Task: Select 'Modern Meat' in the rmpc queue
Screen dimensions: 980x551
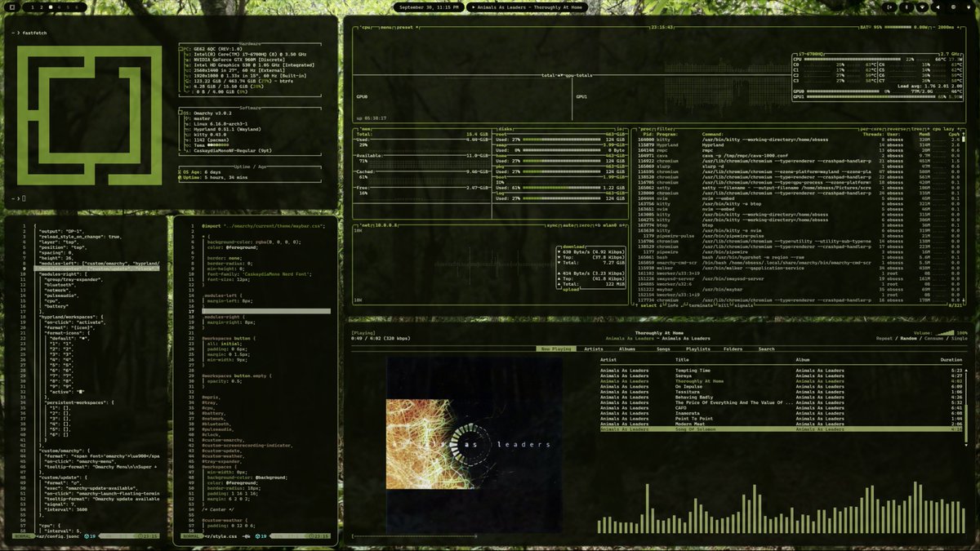Action: [782, 424]
